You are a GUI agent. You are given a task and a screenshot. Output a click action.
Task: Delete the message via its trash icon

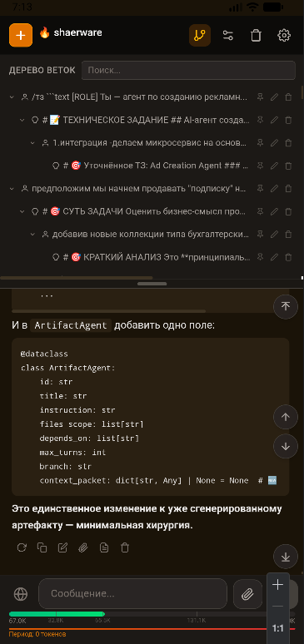(x=125, y=547)
